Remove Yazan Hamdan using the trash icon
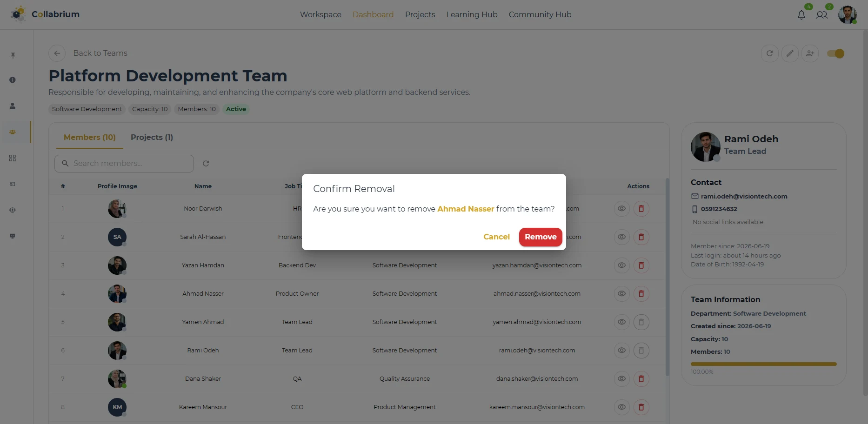Image resolution: width=868 pixels, height=424 pixels. pyautogui.click(x=641, y=265)
